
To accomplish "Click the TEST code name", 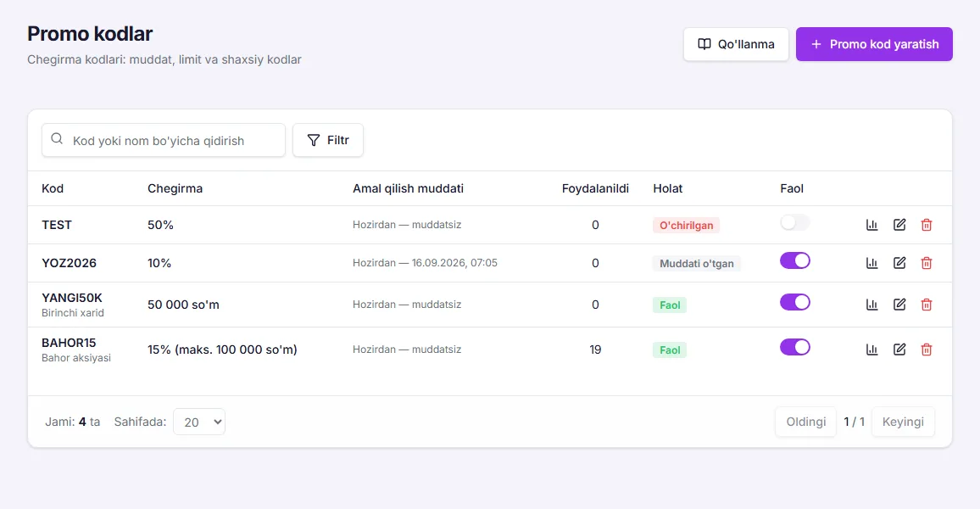I will point(57,225).
